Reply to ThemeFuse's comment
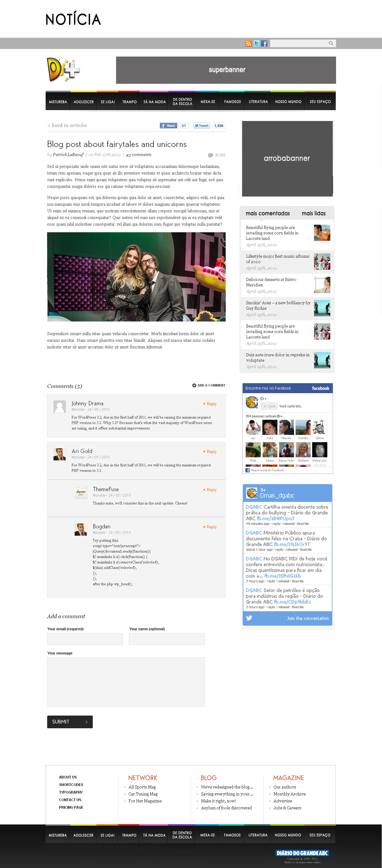This screenshot has height=868, width=382. click(210, 490)
